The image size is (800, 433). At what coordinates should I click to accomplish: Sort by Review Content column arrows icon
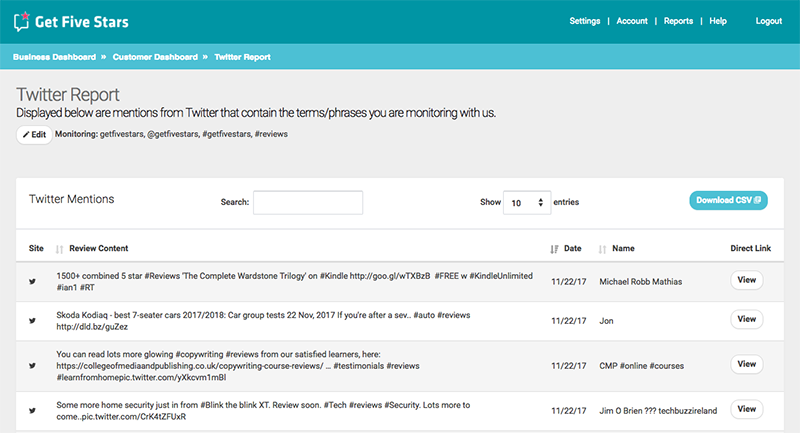coord(59,249)
